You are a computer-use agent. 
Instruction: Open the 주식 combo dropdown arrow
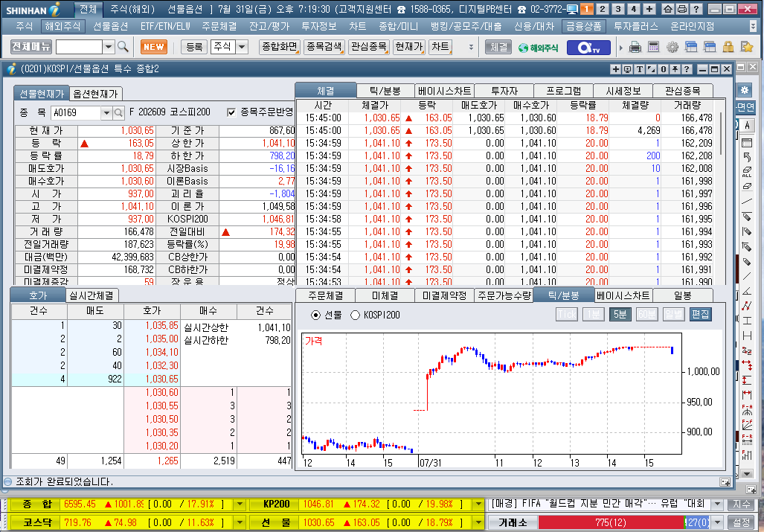(242, 47)
